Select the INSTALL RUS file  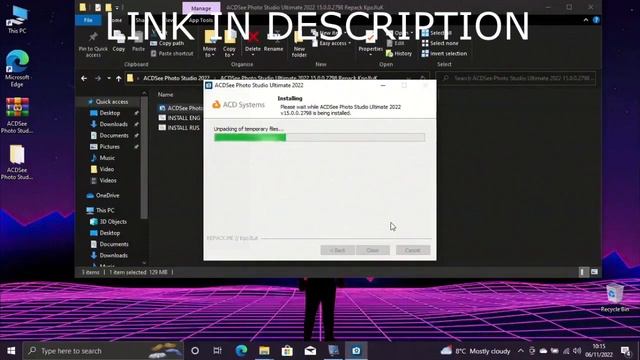point(180,128)
